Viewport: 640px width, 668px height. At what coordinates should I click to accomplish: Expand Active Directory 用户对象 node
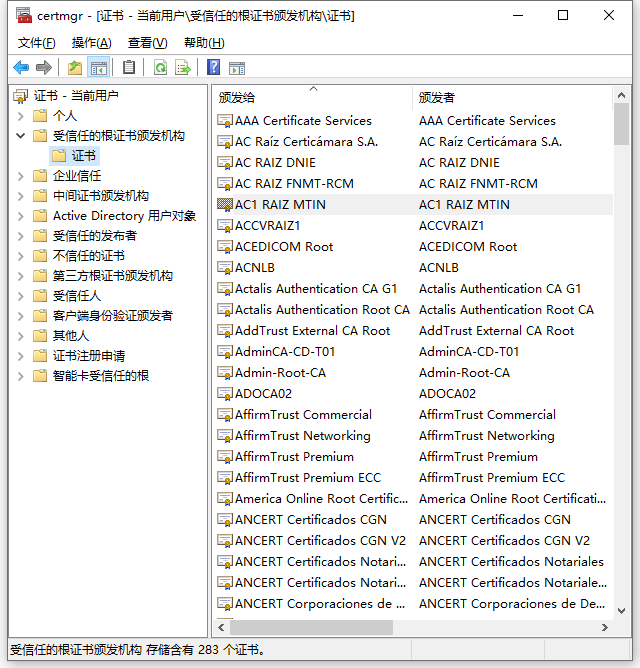point(20,216)
